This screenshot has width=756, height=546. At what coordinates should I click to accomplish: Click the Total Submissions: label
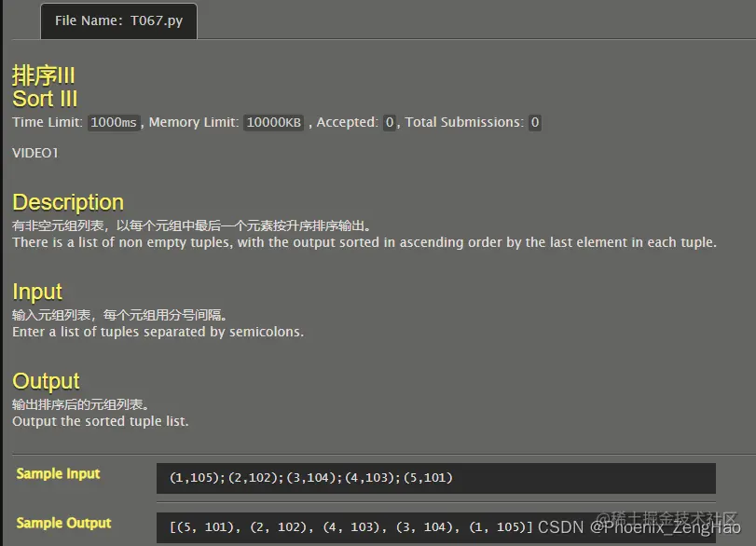click(464, 122)
